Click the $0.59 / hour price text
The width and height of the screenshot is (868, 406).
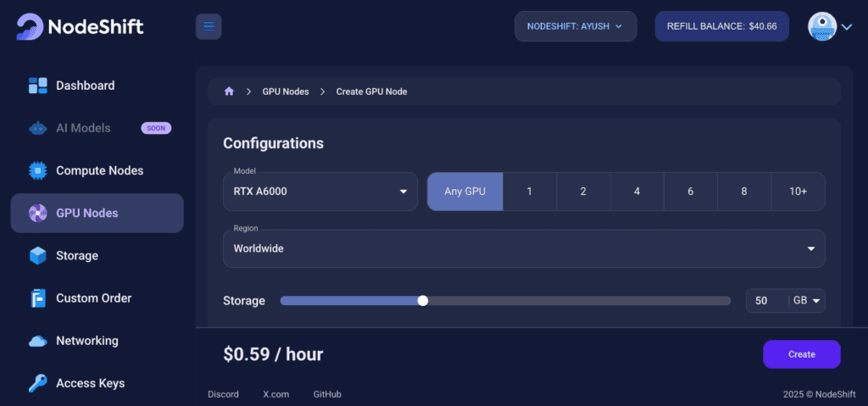(x=273, y=354)
